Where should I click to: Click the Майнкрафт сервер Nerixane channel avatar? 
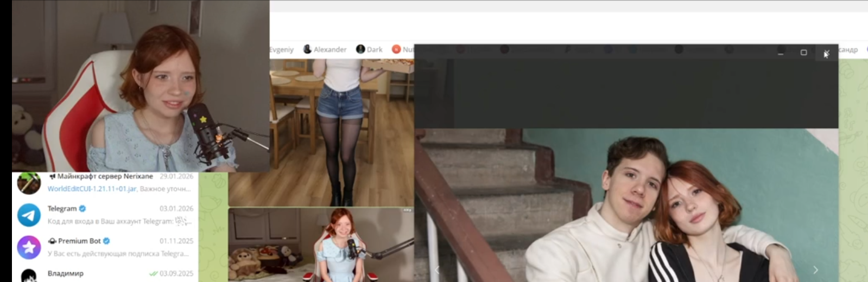pyautogui.click(x=29, y=183)
